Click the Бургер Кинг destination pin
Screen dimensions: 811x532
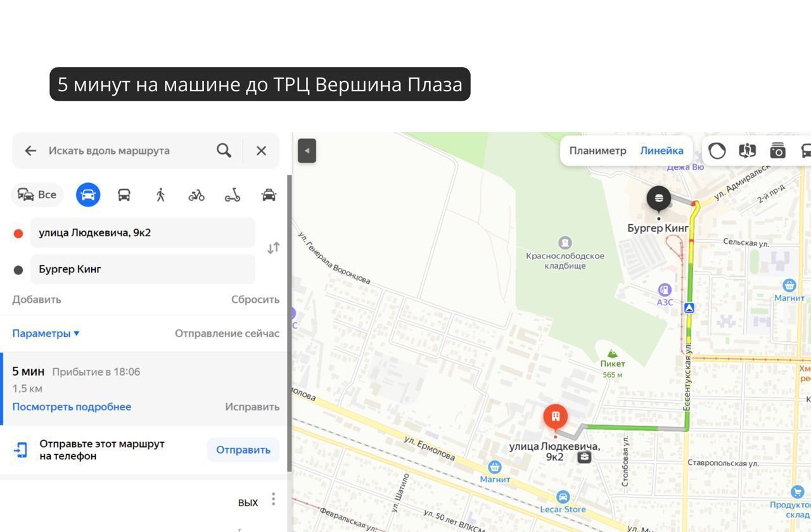[x=659, y=199]
